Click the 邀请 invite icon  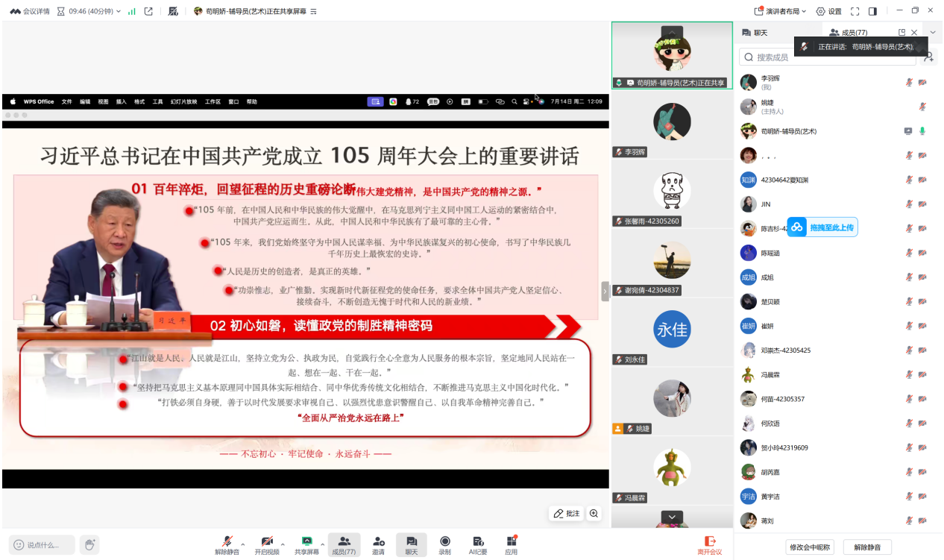click(379, 544)
